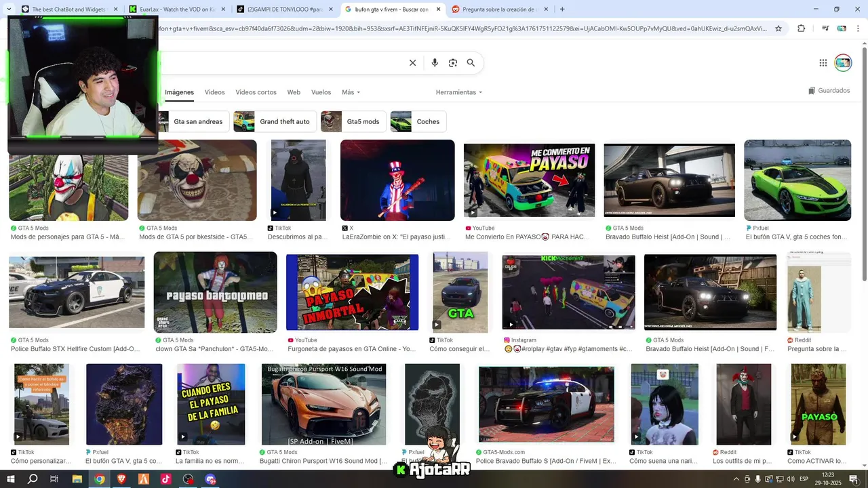Screen dimensions: 868x488
Task: Open a new tab with the plus button
Action: 562,9
